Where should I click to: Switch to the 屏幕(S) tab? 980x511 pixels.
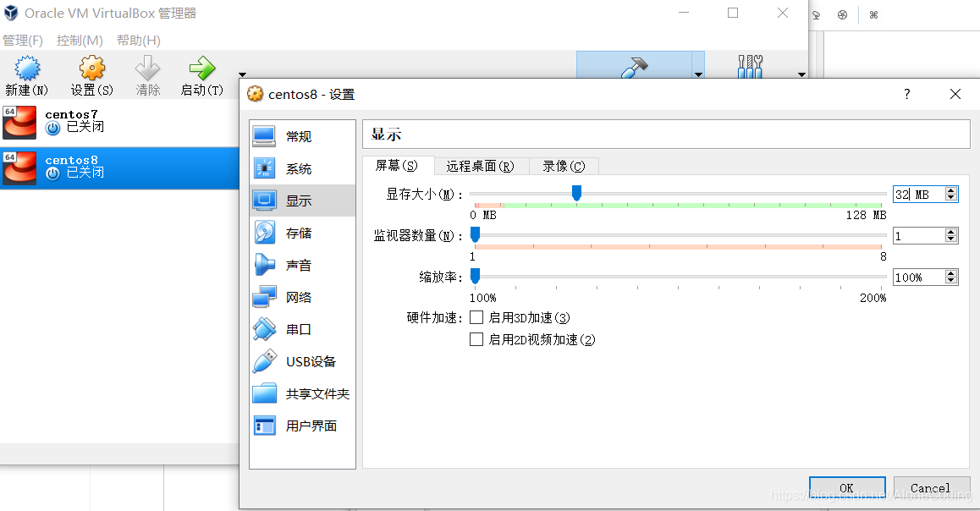point(398,166)
